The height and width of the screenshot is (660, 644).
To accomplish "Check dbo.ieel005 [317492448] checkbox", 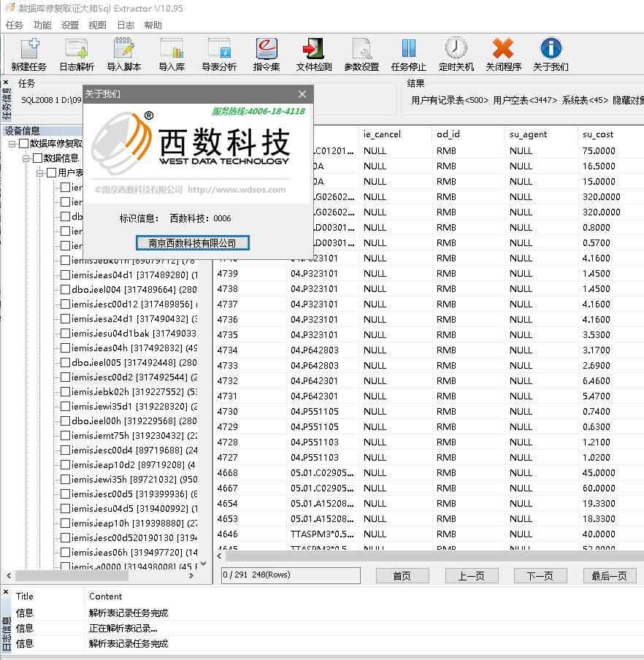I will [x=65, y=362].
